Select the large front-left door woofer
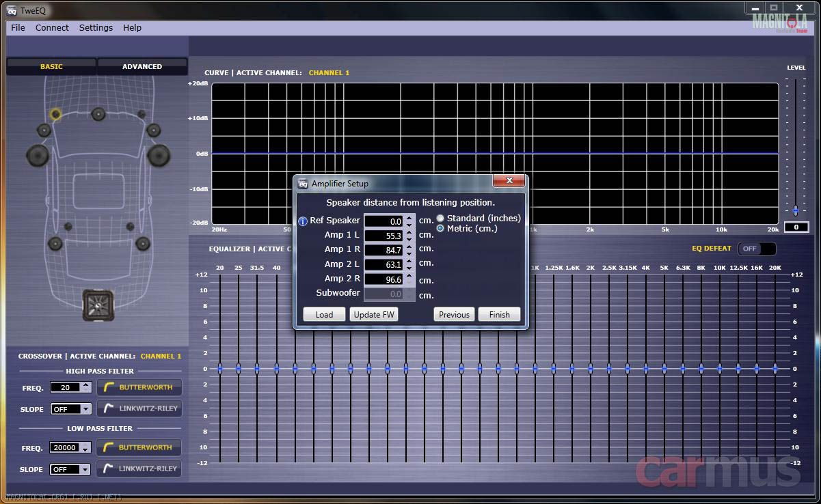The height and width of the screenshot is (504, 821). point(38,155)
